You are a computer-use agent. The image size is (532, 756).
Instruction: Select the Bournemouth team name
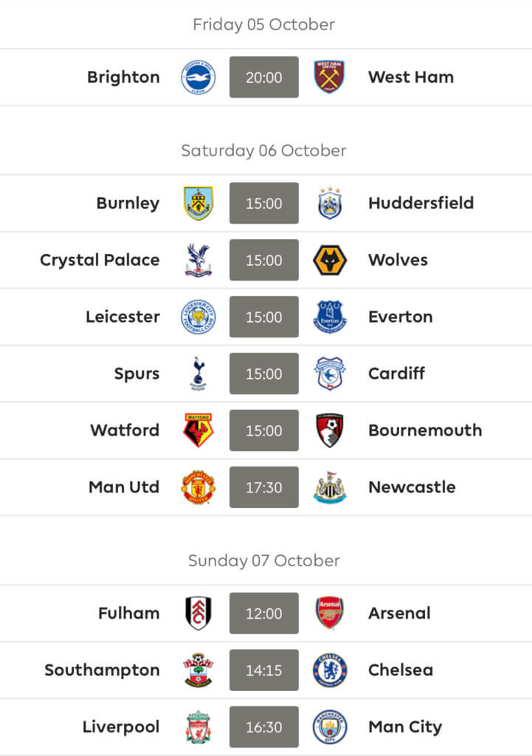point(425,430)
